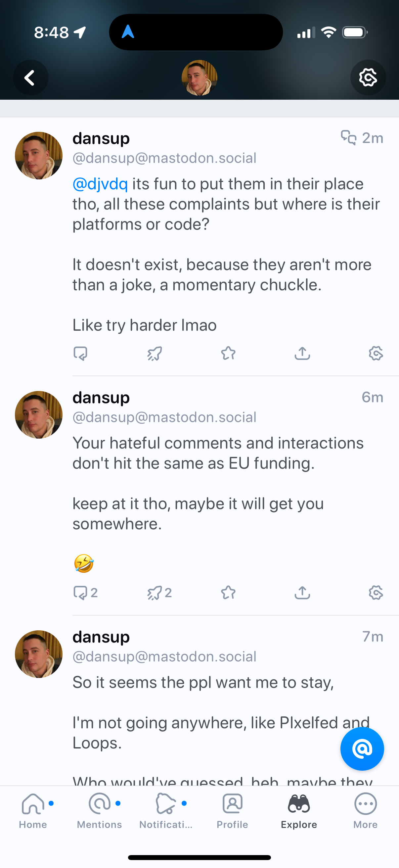Image resolution: width=399 pixels, height=868 pixels.
Task: Tap the blue compose mention button
Action: tap(362, 748)
